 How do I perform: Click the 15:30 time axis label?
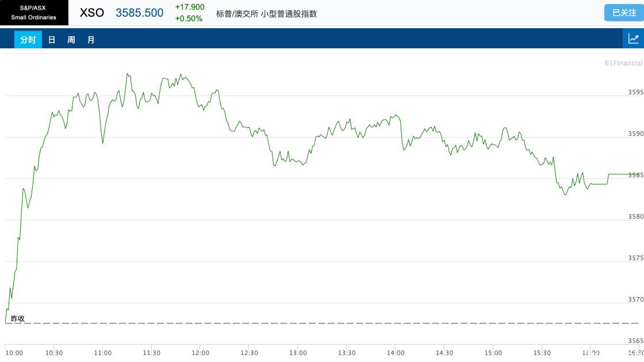[542, 353]
